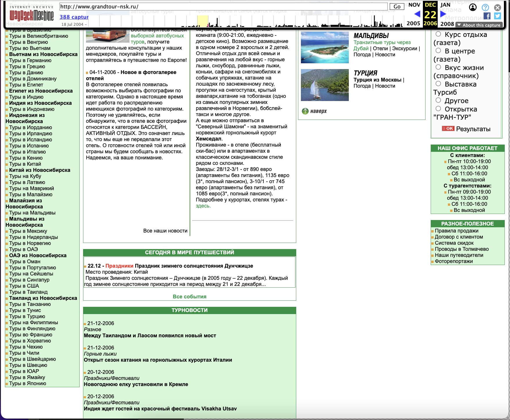Image resolution: width=510 pixels, height=420 pixels.
Task: Open 'Договор с клиентом' link
Action: 459,237
